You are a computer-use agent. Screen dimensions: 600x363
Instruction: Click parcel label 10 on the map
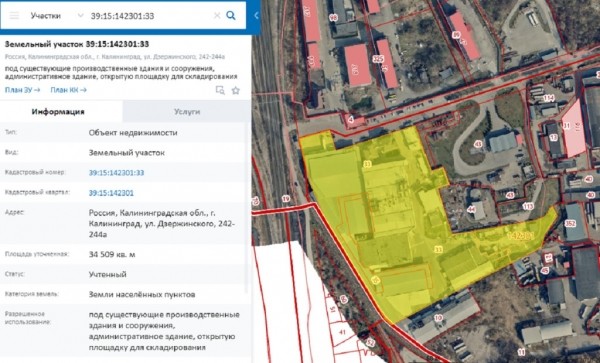coord(438,317)
